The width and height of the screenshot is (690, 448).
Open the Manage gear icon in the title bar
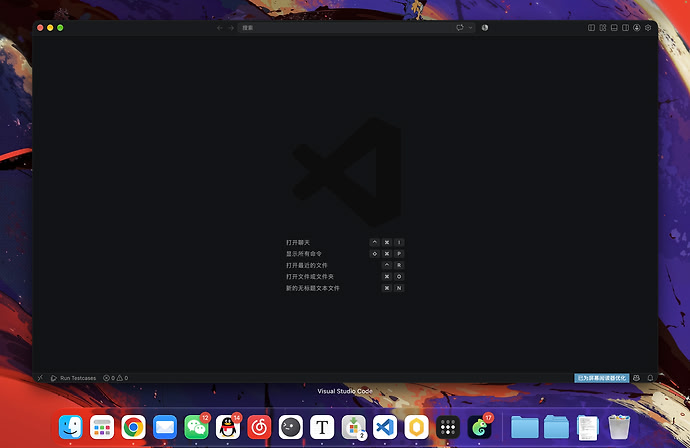tap(648, 28)
